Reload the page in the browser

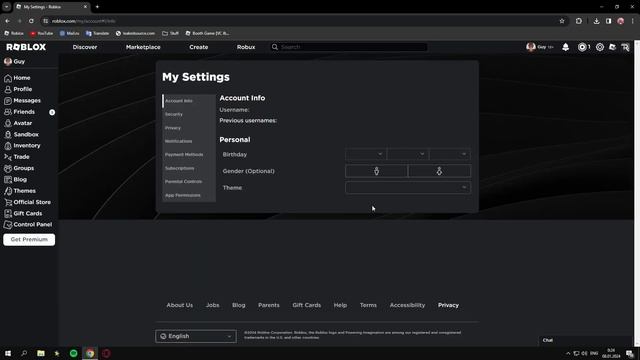(31, 21)
